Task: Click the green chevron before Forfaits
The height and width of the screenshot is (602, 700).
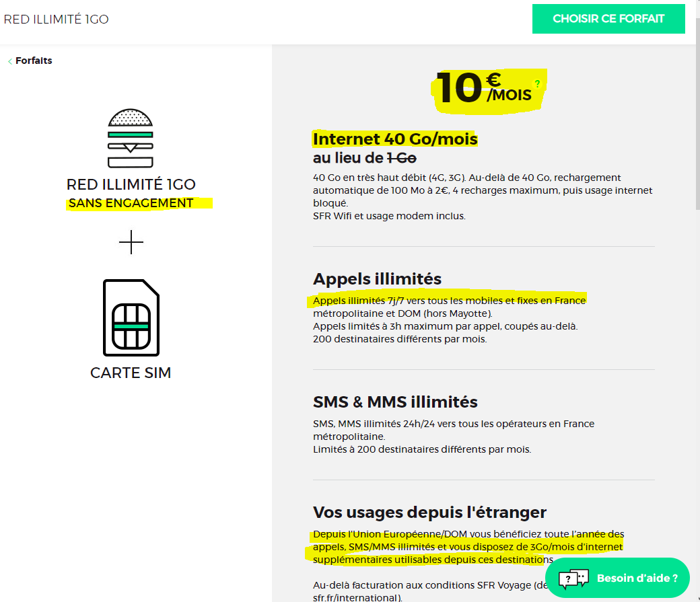Action: point(10,61)
